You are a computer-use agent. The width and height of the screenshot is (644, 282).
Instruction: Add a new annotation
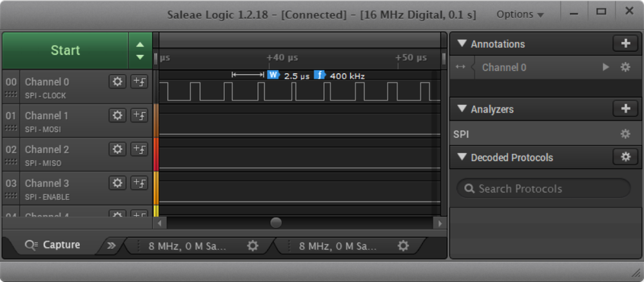(625, 44)
